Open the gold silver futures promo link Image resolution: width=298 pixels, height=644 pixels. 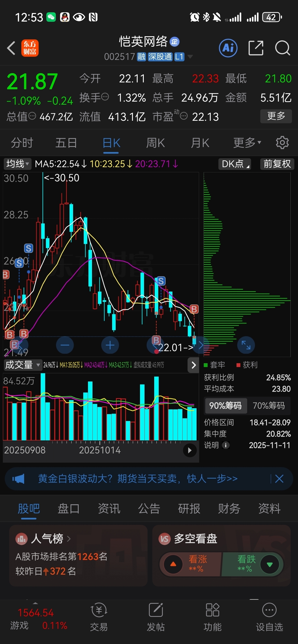(138, 479)
